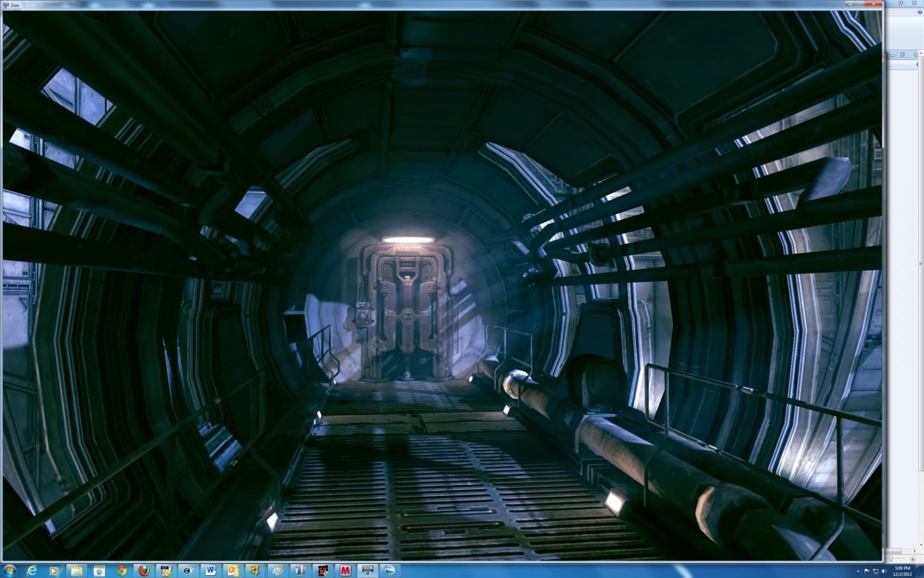Open Windows Media Player from taskbar
This screenshot has width=924, height=578.
54,571
